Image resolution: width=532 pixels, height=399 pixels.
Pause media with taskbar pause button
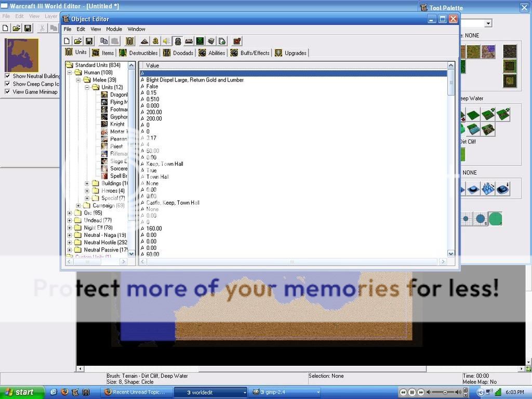point(411,393)
